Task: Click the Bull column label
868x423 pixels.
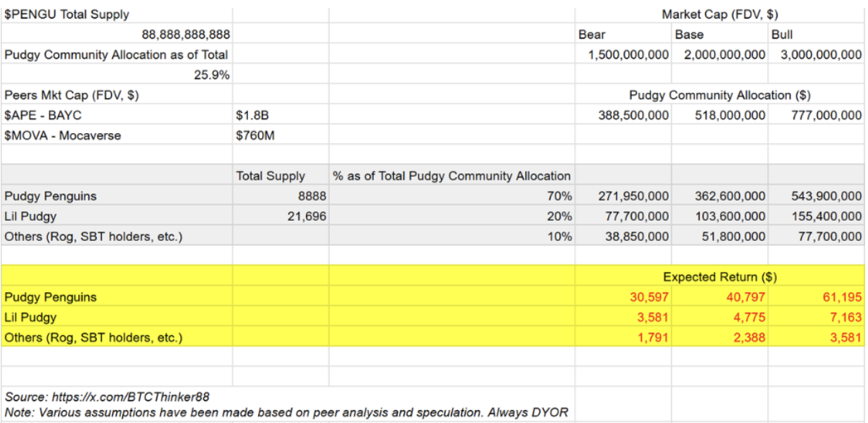Action: coord(782,35)
